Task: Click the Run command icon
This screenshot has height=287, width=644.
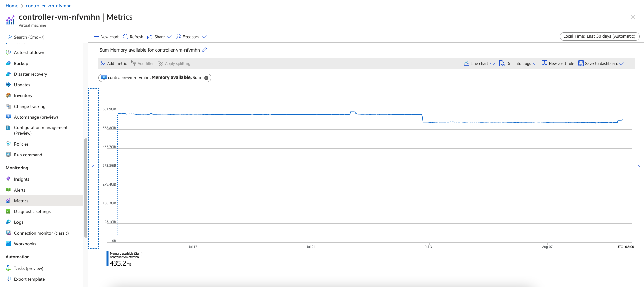Action: coord(8,155)
